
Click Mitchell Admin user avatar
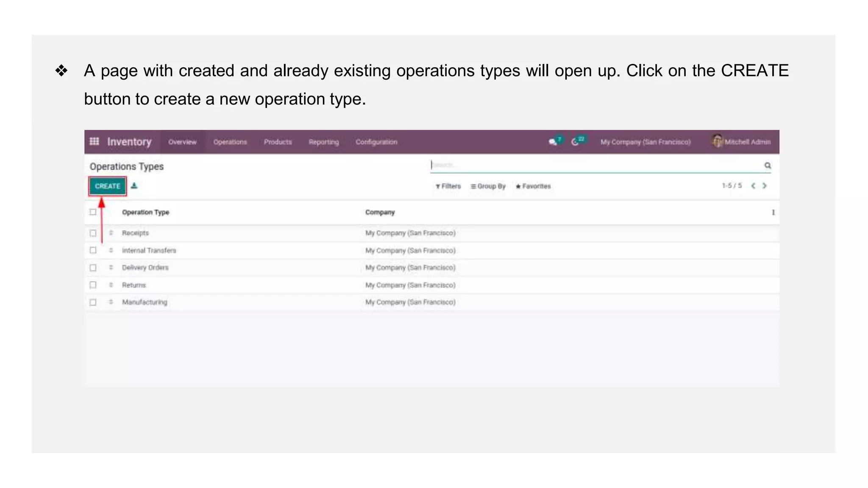(717, 141)
